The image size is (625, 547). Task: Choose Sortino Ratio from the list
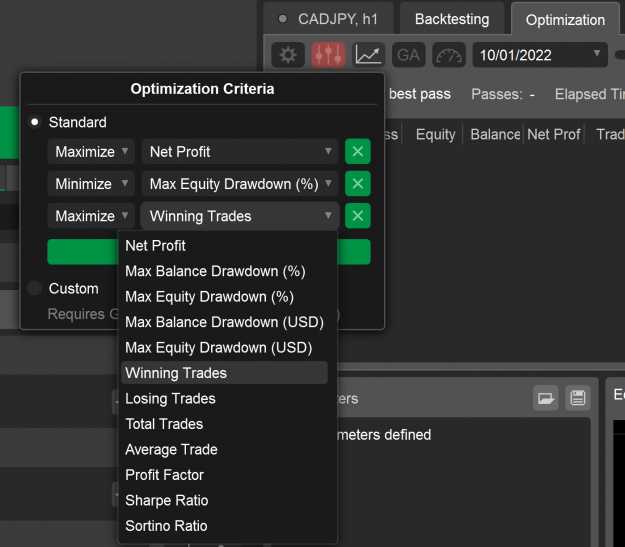[224, 526]
